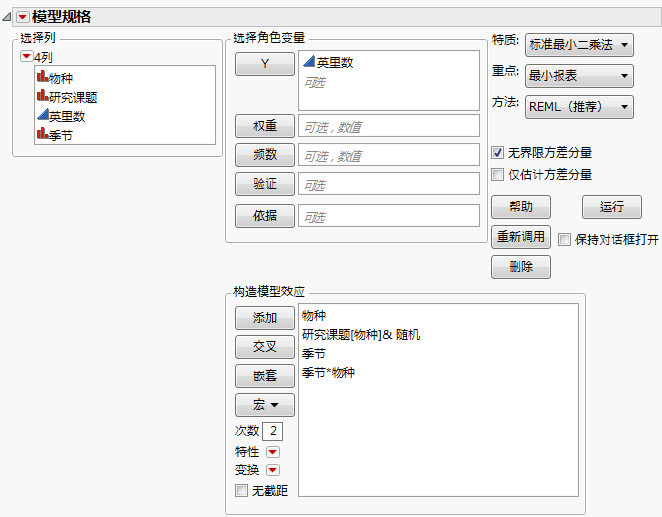
Task: Click the 交叉 effect button
Action: coord(265,347)
